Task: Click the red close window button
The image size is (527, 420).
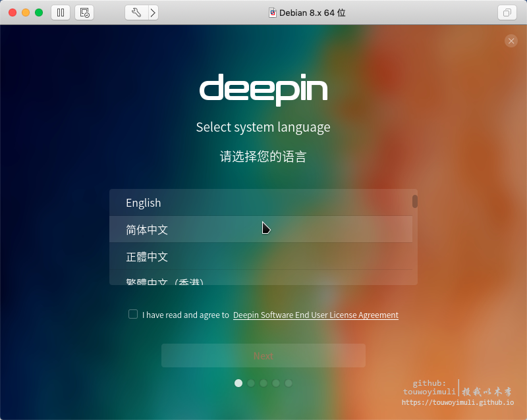Action: coord(13,13)
